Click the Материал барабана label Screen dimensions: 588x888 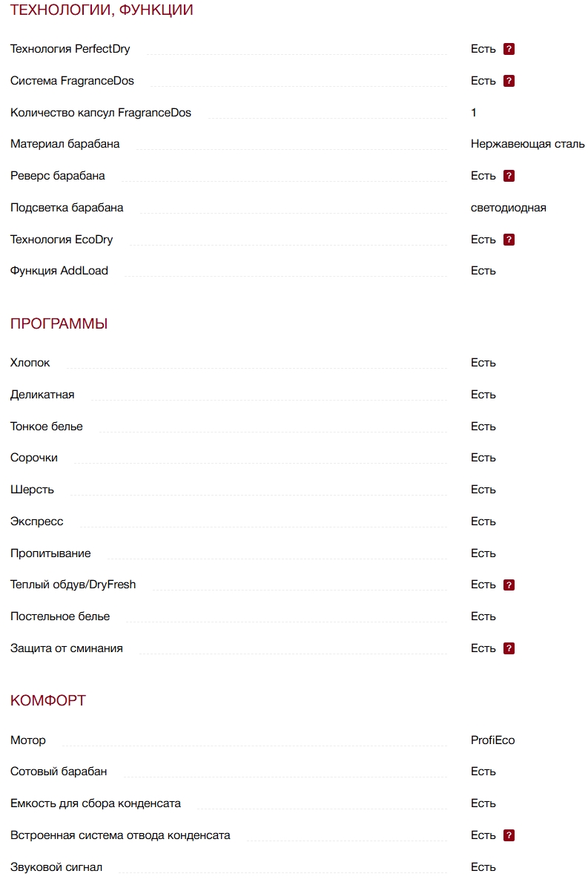(65, 144)
